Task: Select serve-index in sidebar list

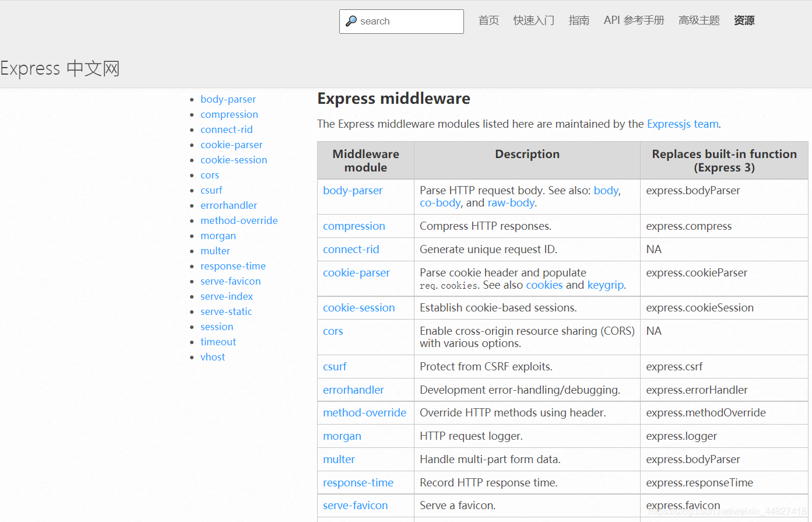Action: (x=227, y=296)
